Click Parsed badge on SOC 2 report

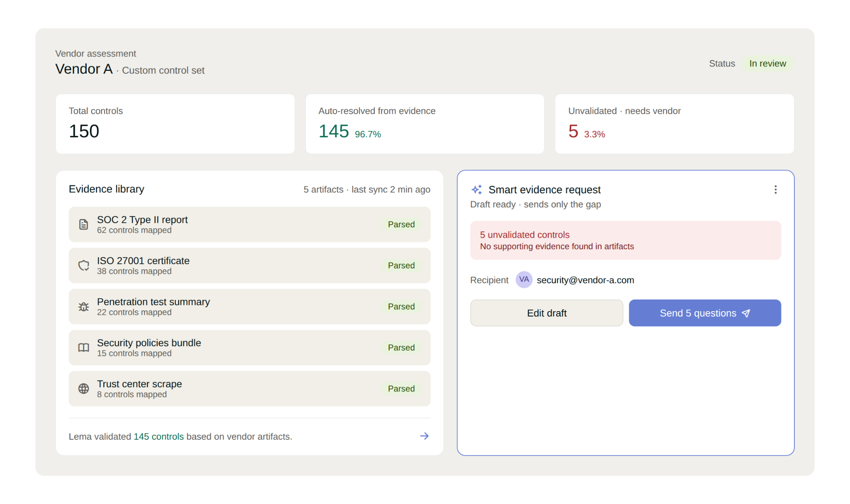click(401, 224)
